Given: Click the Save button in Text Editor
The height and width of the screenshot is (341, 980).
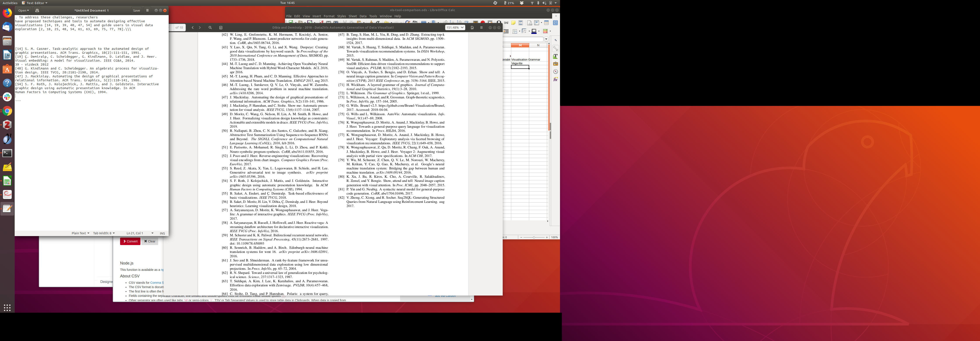Looking at the screenshot, I should pos(136,10).
